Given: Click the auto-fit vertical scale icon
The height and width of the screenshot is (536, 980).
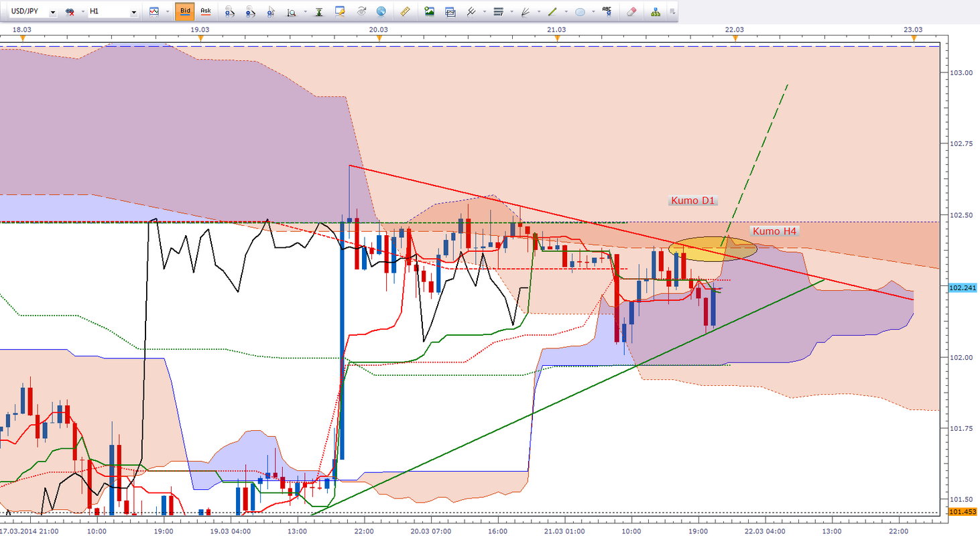Looking at the screenshot, I should tap(319, 11).
